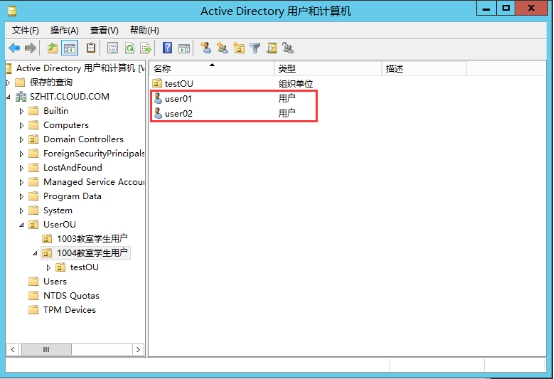This screenshot has width=554, height=379.
Task: Select the Program Data container
Action: [x=72, y=196]
